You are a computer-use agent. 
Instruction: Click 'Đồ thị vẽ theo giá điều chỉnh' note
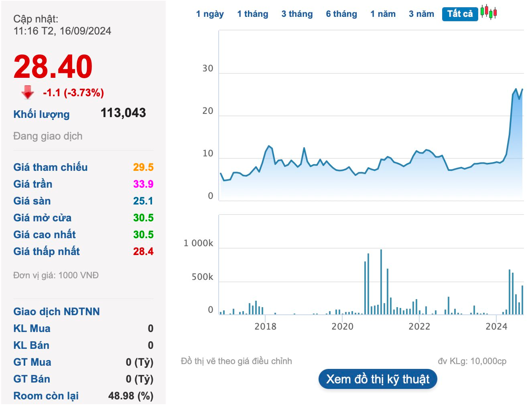click(236, 361)
